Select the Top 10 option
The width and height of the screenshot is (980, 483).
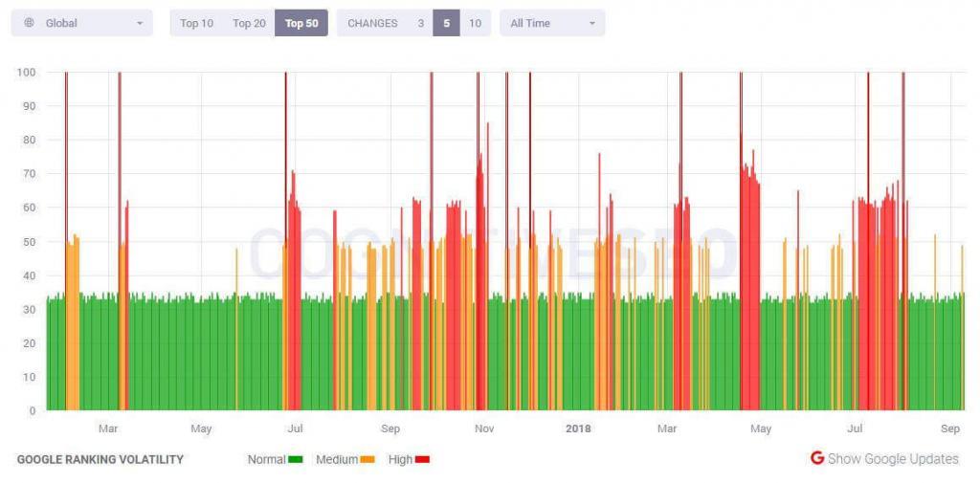[196, 23]
